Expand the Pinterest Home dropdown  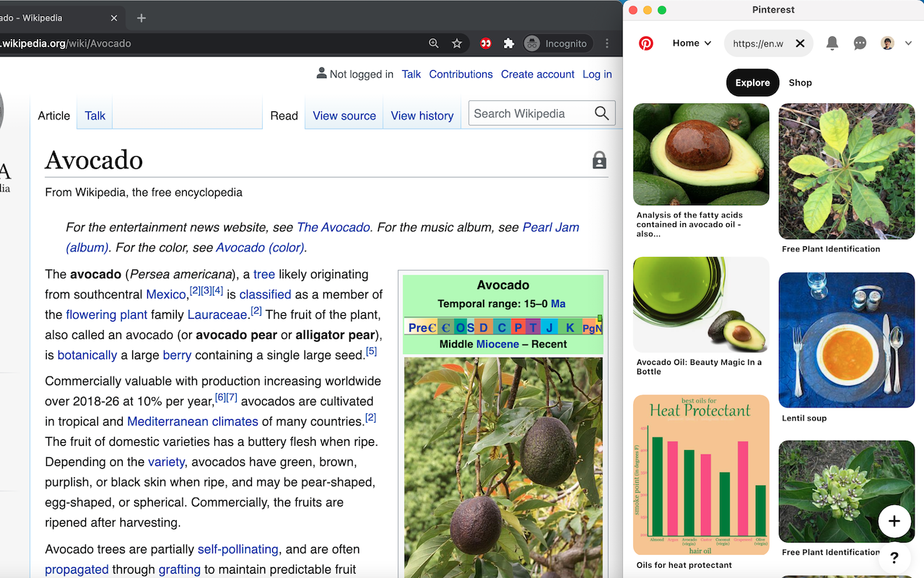pyautogui.click(x=692, y=43)
